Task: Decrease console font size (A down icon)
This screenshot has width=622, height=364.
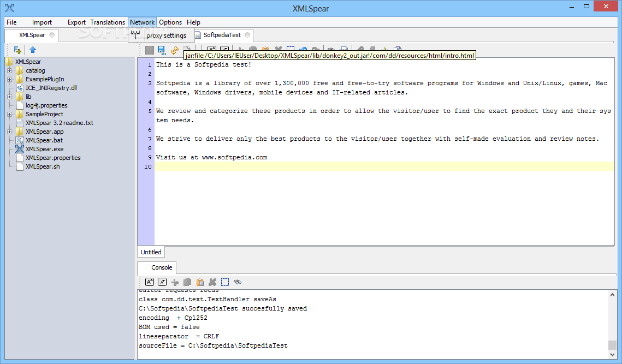Action: coord(162,282)
